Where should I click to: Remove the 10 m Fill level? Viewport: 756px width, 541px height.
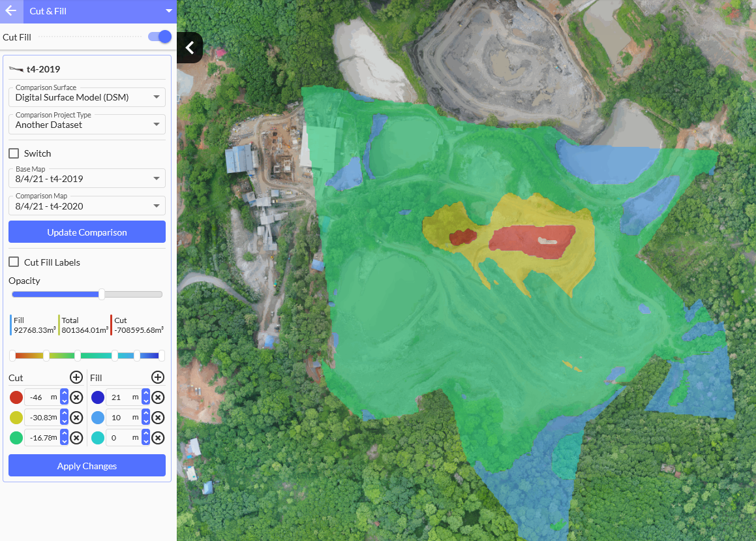click(158, 418)
